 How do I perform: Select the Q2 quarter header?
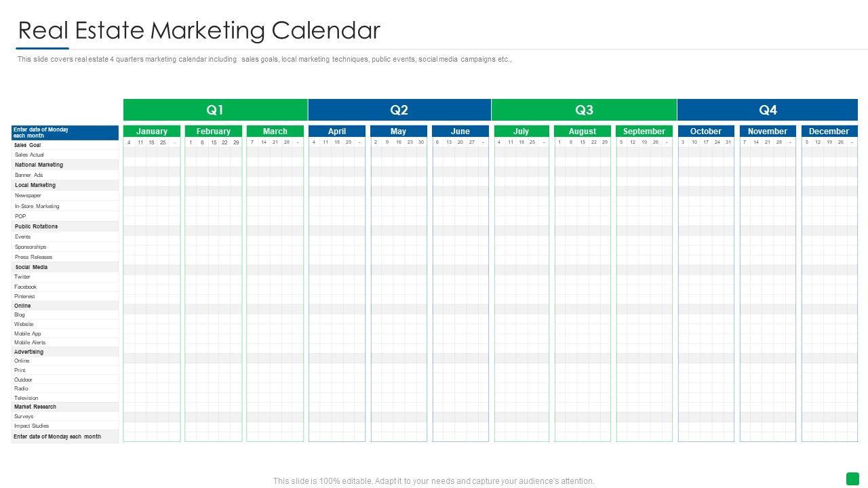coord(399,110)
